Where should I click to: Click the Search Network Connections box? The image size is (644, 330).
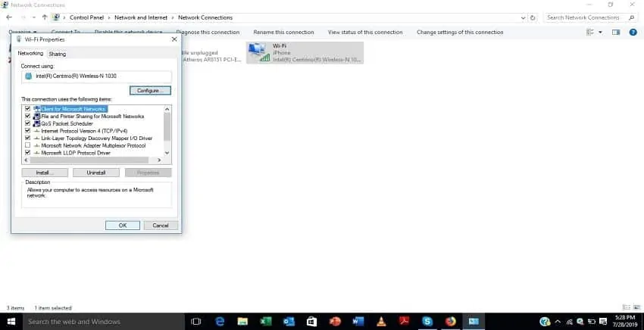[x=591, y=17]
